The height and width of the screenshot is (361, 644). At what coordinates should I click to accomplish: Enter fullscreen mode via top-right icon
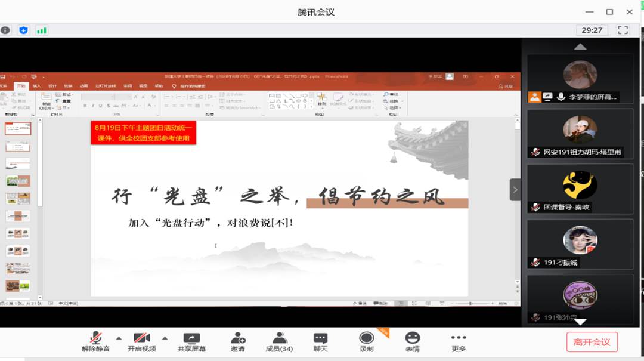pyautogui.click(x=623, y=29)
